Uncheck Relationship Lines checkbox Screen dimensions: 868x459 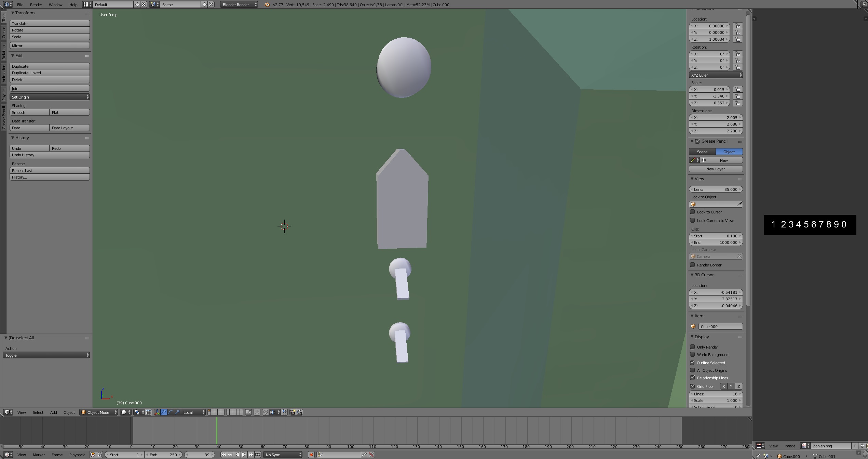(x=692, y=378)
